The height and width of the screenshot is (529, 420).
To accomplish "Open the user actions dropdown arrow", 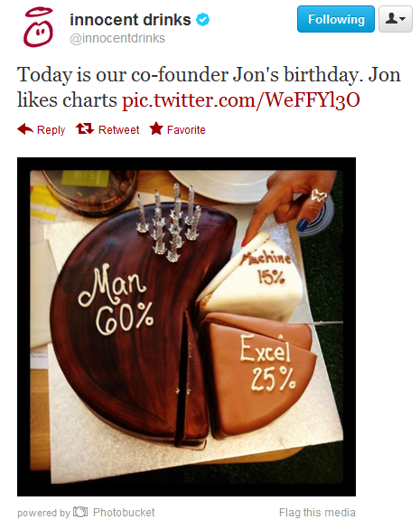I will pyautogui.click(x=403, y=19).
